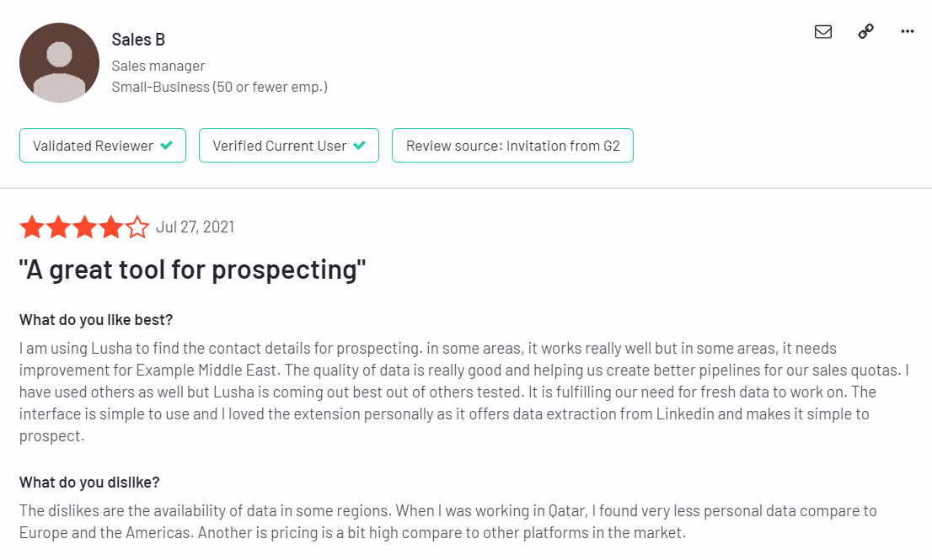Click the first rating star
The image size is (932, 560).
click(32, 227)
